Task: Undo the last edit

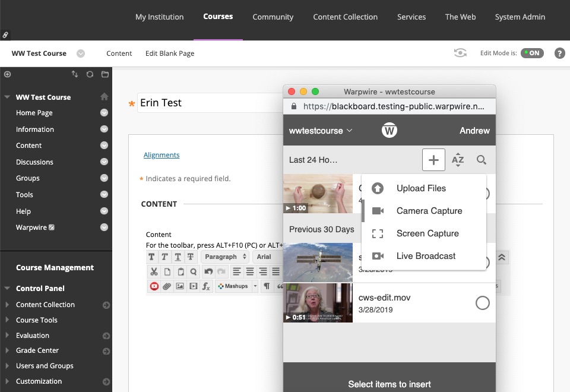Action: click(x=208, y=271)
